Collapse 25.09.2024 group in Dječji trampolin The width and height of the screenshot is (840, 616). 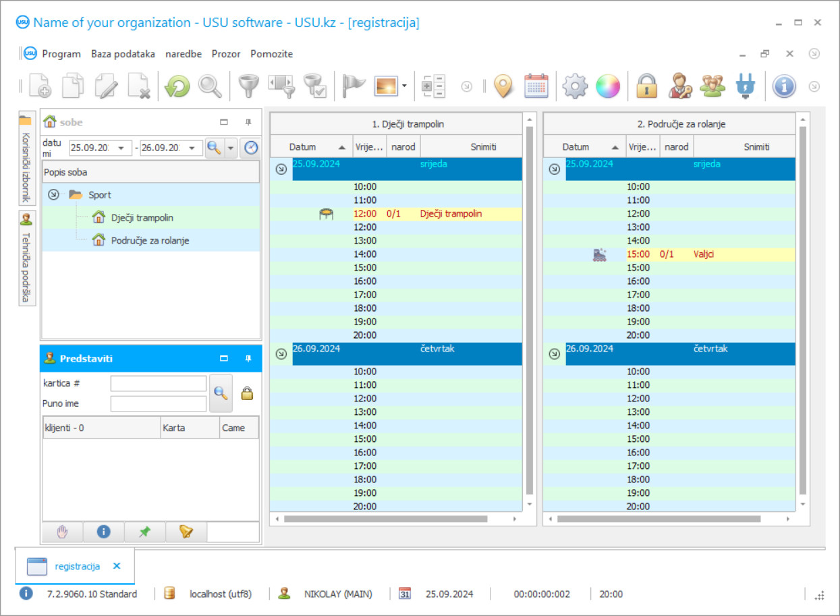click(x=281, y=169)
